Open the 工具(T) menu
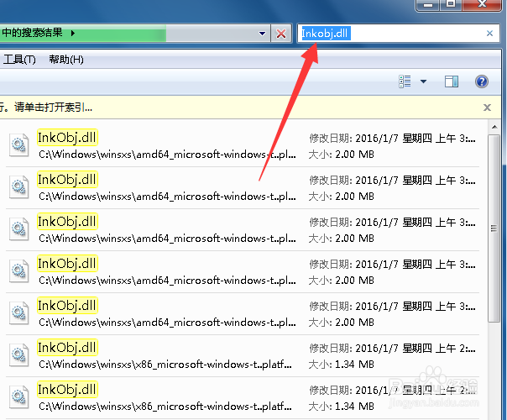The image size is (507, 420). click(x=19, y=60)
